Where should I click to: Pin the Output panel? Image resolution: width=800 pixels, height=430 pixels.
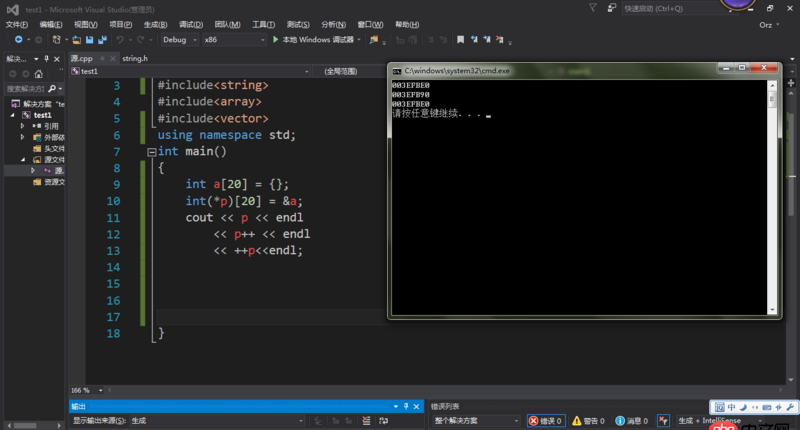click(406, 406)
